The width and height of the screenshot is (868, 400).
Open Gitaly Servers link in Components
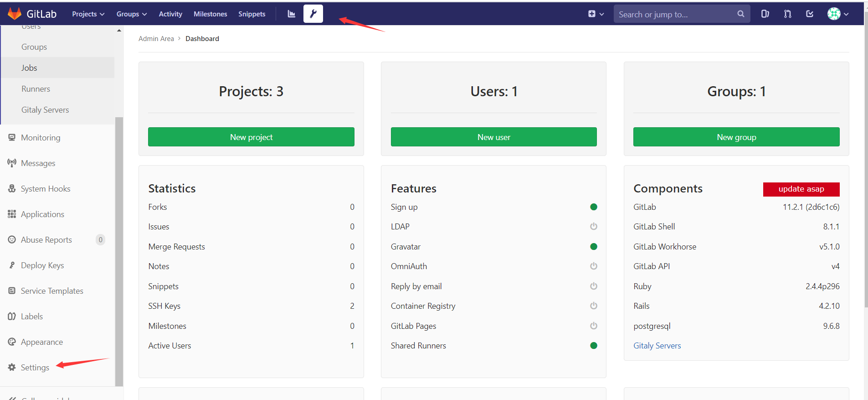tap(657, 346)
